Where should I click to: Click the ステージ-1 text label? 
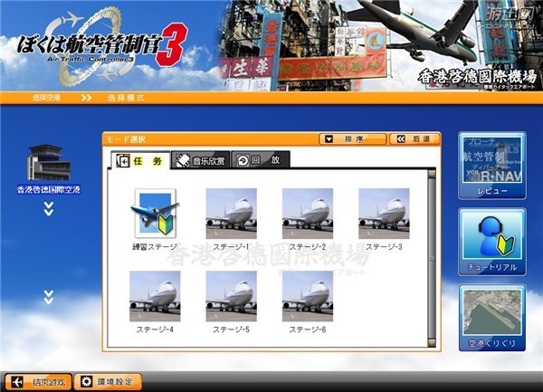231,247
